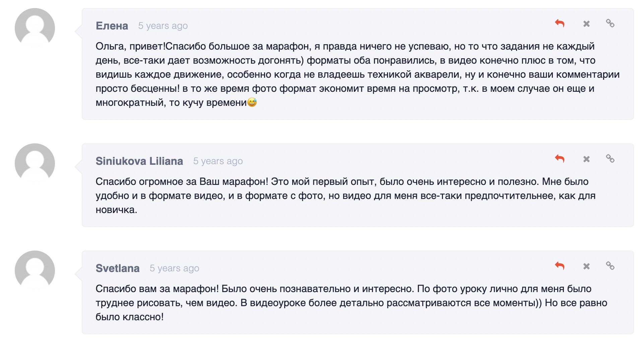Screen dimensions: 644x343
Task: Copy permalink of Елена's comment
Action: (x=610, y=23)
